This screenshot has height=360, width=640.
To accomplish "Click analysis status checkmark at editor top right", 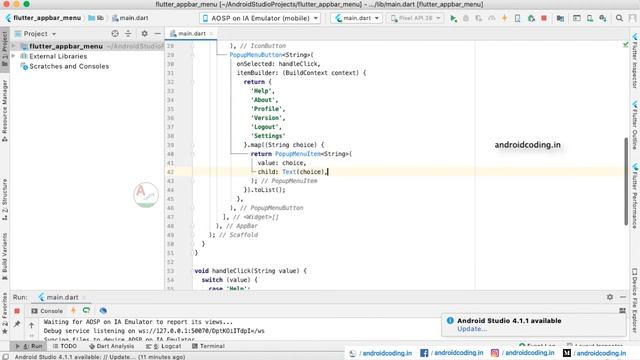I will [625, 44].
